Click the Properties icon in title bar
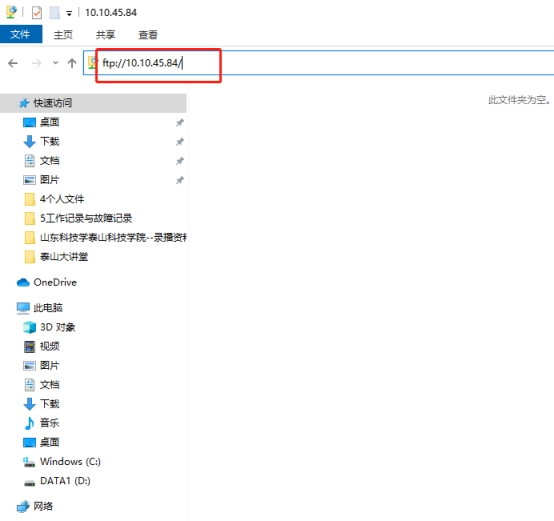Screen dimensions: 554x521 [37, 13]
